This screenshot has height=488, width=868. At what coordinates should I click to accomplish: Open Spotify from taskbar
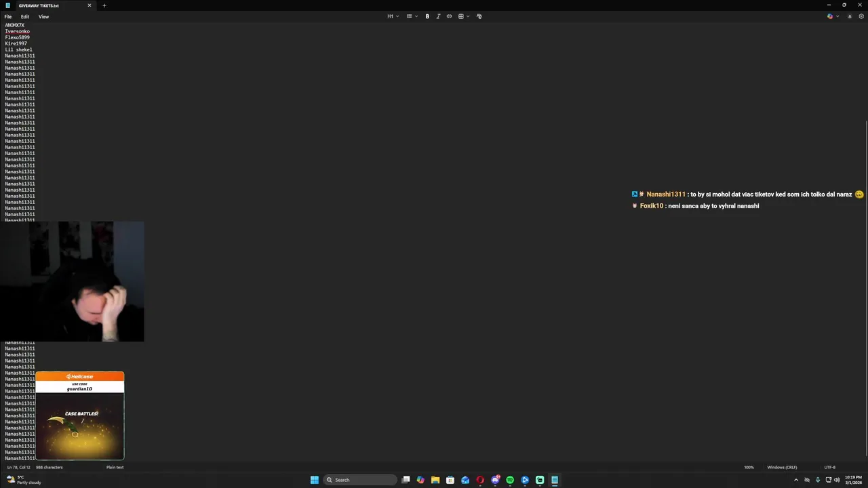click(510, 480)
